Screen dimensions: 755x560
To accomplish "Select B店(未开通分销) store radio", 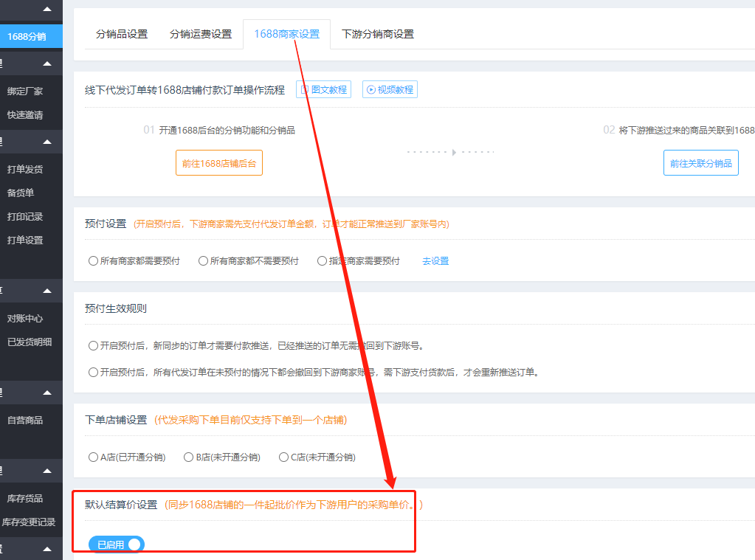I will [x=188, y=457].
